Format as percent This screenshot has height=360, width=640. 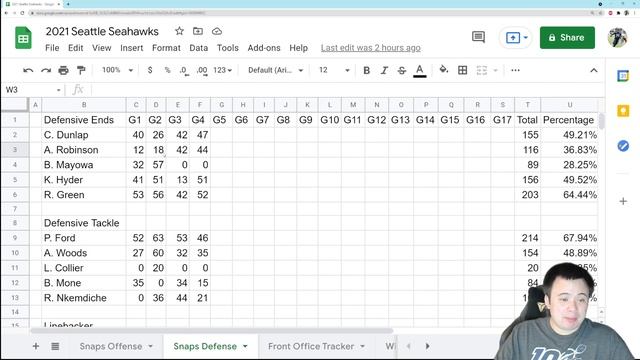coord(167,70)
